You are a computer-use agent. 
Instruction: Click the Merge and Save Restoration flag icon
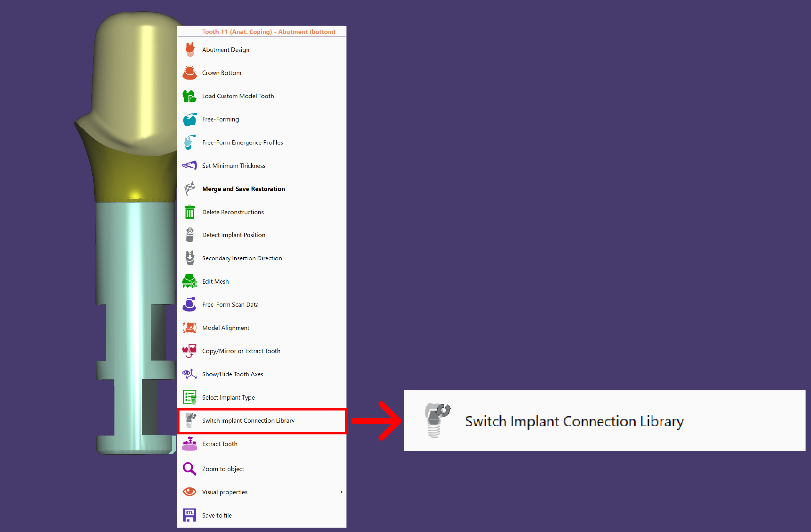point(190,189)
